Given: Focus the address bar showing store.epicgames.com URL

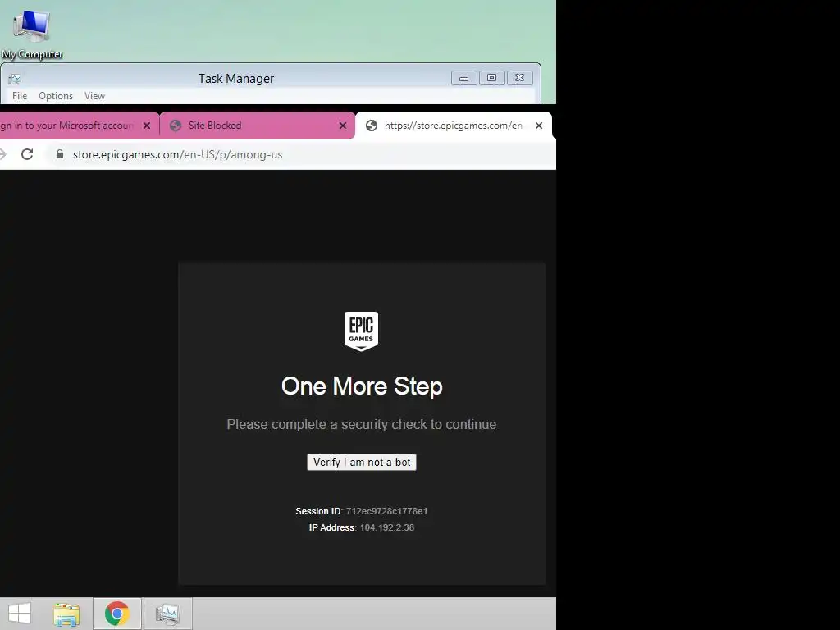Looking at the screenshot, I should [300, 154].
